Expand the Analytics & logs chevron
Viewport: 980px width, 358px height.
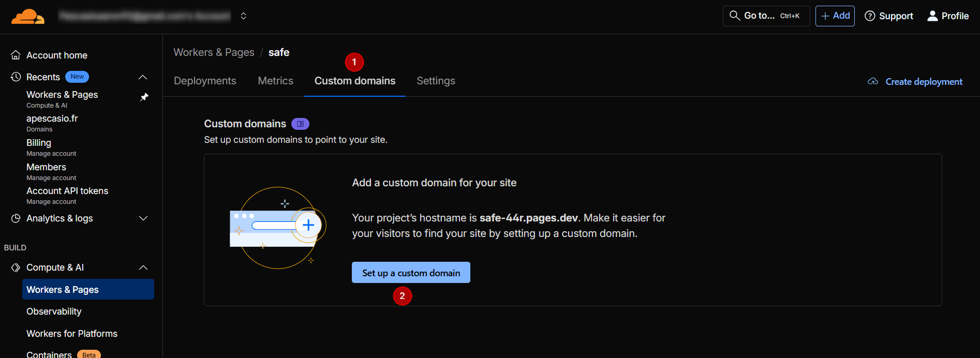click(143, 218)
